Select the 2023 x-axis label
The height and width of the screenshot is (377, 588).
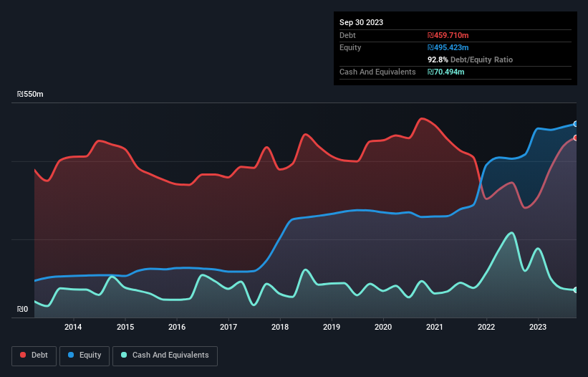coord(538,327)
